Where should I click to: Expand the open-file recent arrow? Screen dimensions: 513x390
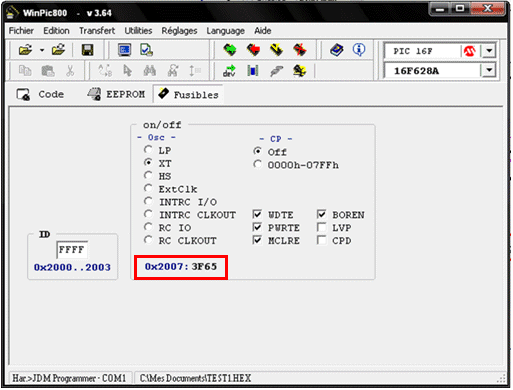(42, 50)
